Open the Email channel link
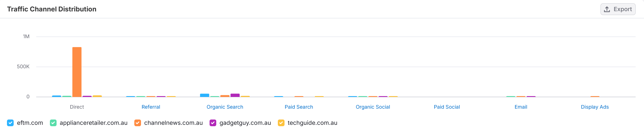644x134 pixels. tap(521, 107)
